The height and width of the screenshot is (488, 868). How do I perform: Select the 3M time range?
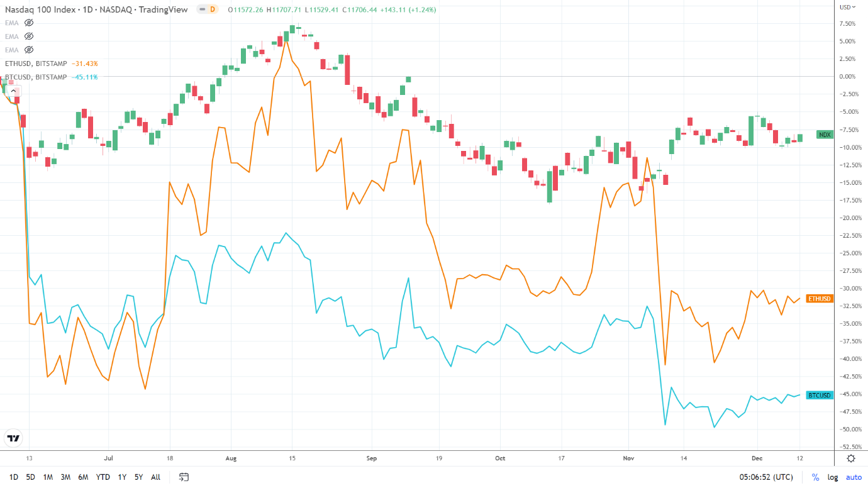point(65,477)
